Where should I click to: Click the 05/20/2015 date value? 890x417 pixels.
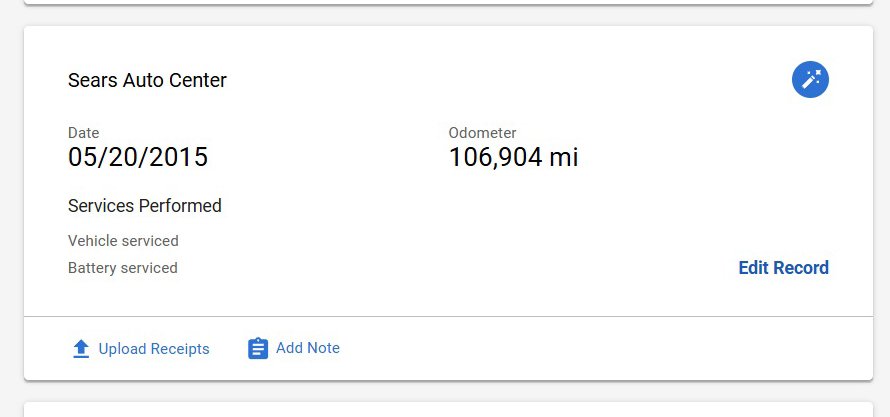138,157
